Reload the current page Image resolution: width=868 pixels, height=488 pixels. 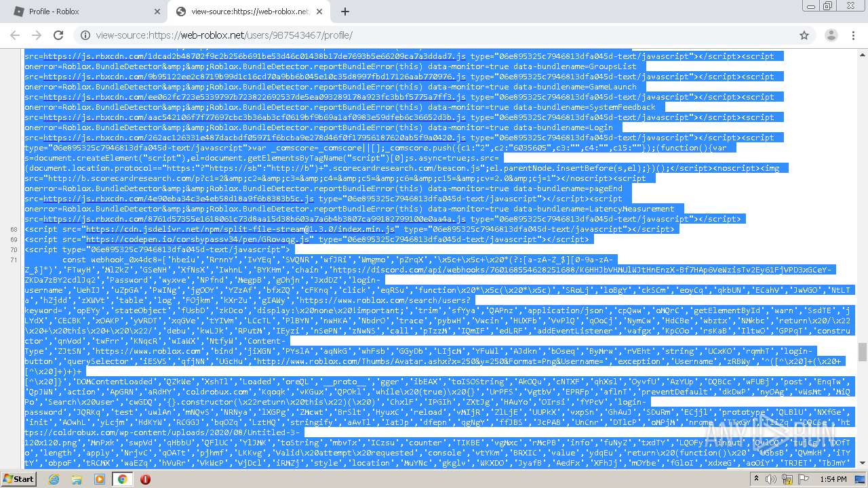click(x=58, y=35)
